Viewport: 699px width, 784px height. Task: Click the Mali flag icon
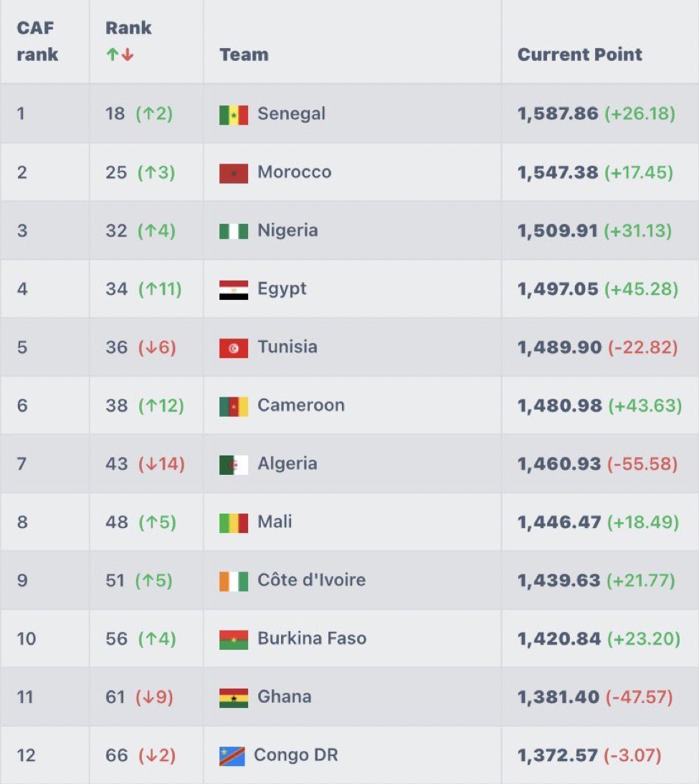234,523
